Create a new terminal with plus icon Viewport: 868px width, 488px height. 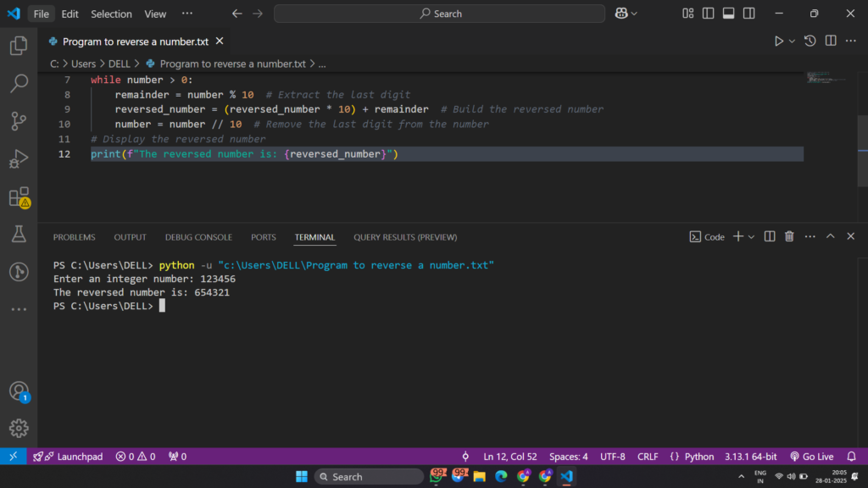(738, 237)
